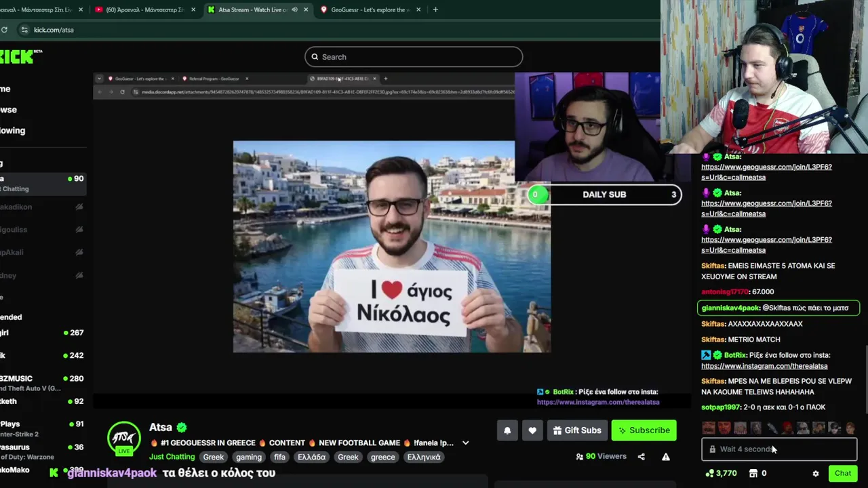Viewport: 868px width, 488px height.
Task: Expand the stream title description chevron
Action: (x=465, y=443)
